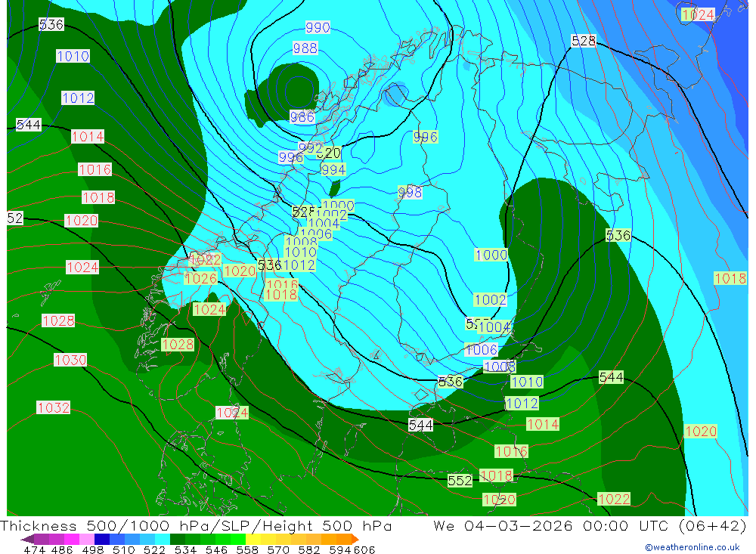This screenshot has height=554, width=756.
Task: Click the red '1026' isobar label
Action: 200,279
